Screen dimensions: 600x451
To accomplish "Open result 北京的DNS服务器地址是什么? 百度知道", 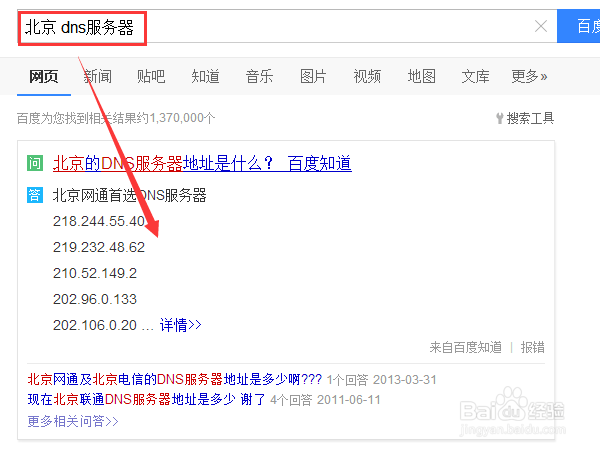I will 202,163.
